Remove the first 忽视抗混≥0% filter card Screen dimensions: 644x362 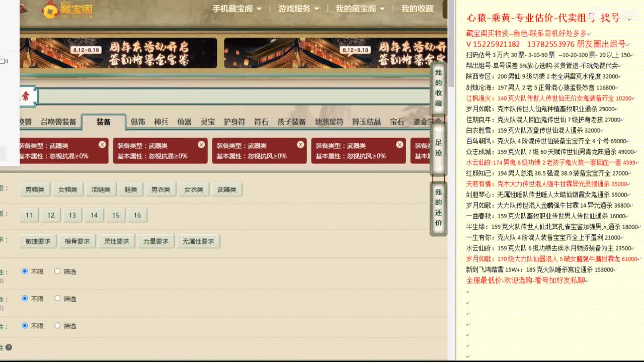point(102,144)
